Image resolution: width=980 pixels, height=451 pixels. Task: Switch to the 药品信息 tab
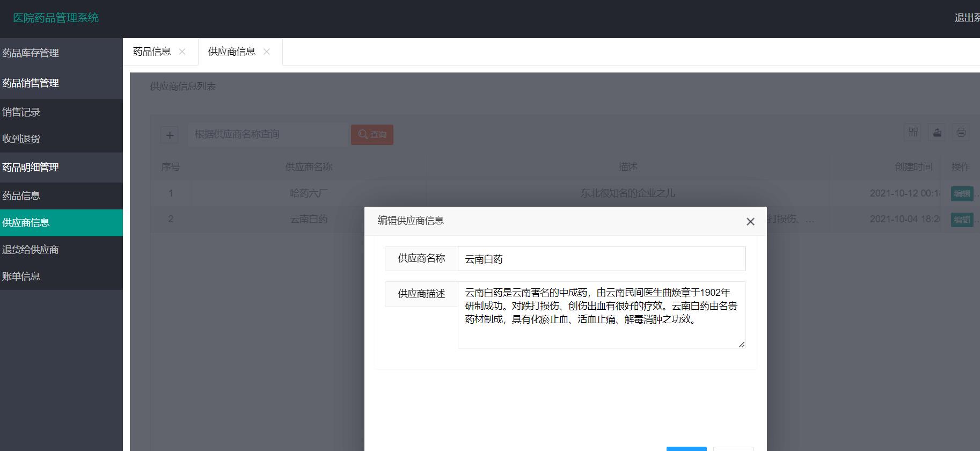click(x=152, y=52)
